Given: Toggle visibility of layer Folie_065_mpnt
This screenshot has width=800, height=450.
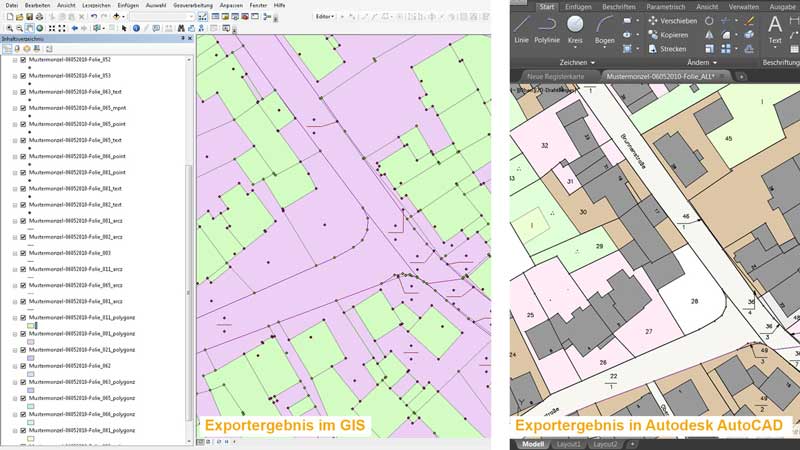Looking at the screenshot, I should [23, 108].
